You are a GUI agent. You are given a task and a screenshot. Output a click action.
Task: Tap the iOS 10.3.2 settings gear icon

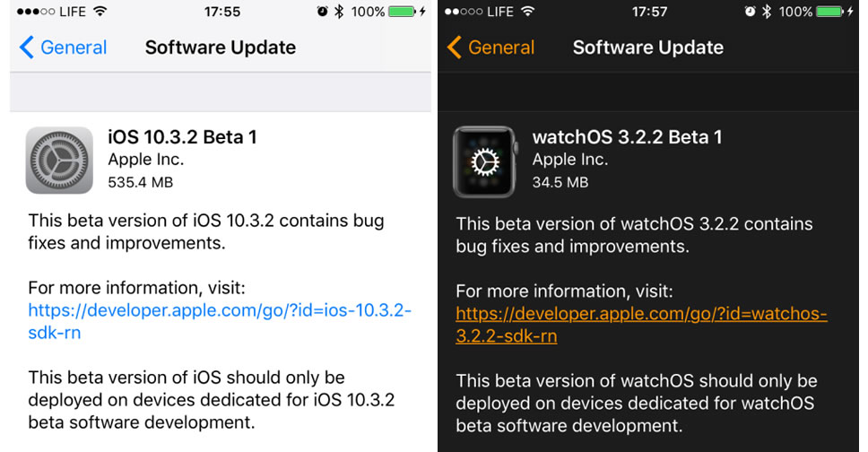pos(59,161)
